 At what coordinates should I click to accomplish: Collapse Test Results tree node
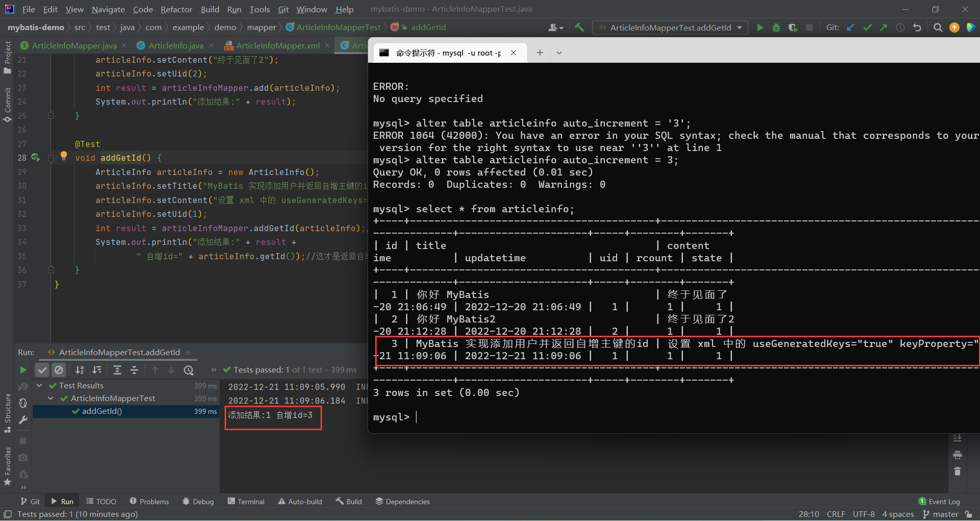click(39, 386)
